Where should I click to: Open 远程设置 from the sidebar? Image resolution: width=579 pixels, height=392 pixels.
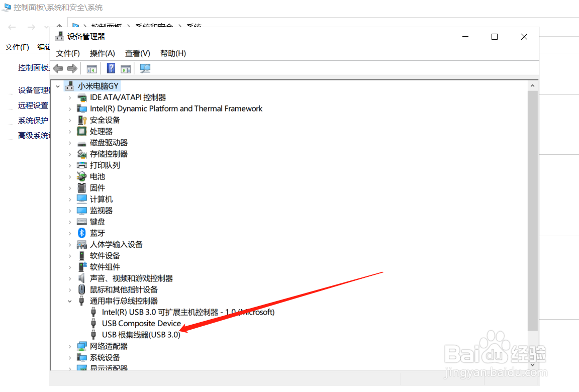pyautogui.click(x=33, y=105)
